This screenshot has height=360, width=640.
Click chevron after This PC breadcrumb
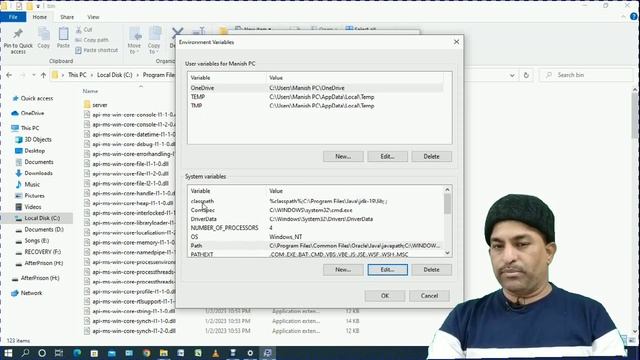(91, 75)
